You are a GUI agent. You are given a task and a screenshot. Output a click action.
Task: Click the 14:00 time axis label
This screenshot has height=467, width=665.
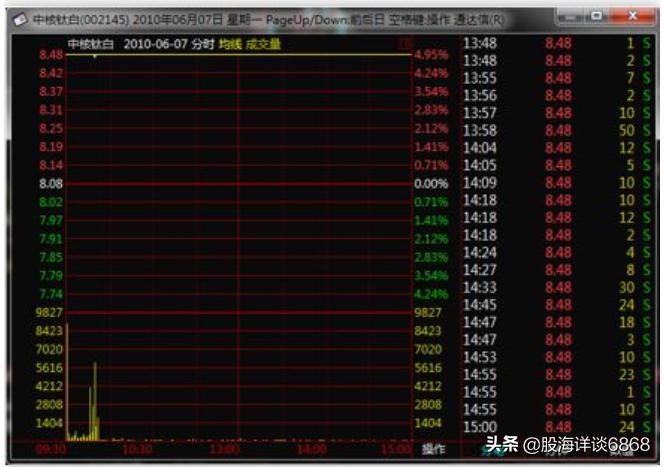[311, 449]
